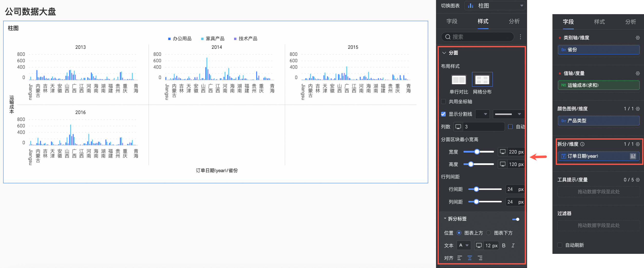
Task: Enable the 共用坐标轴 checkbox
Action: click(443, 102)
